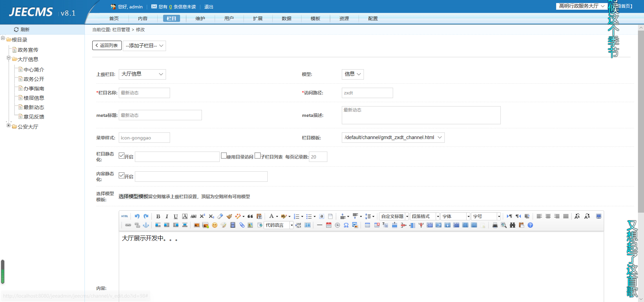This screenshot has width=644, height=302.
Task: Open the 用户 menu in top navigation
Action: click(x=229, y=18)
